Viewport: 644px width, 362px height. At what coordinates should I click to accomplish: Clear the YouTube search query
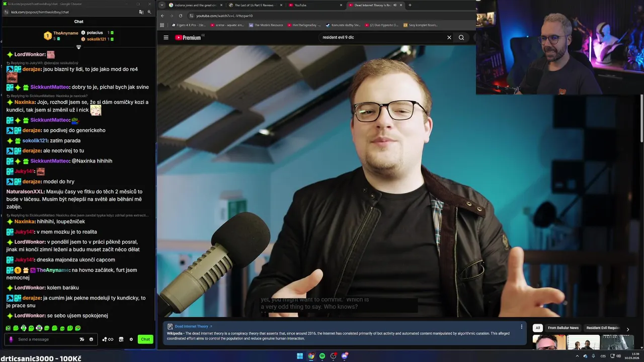click(x=449, y=37)
